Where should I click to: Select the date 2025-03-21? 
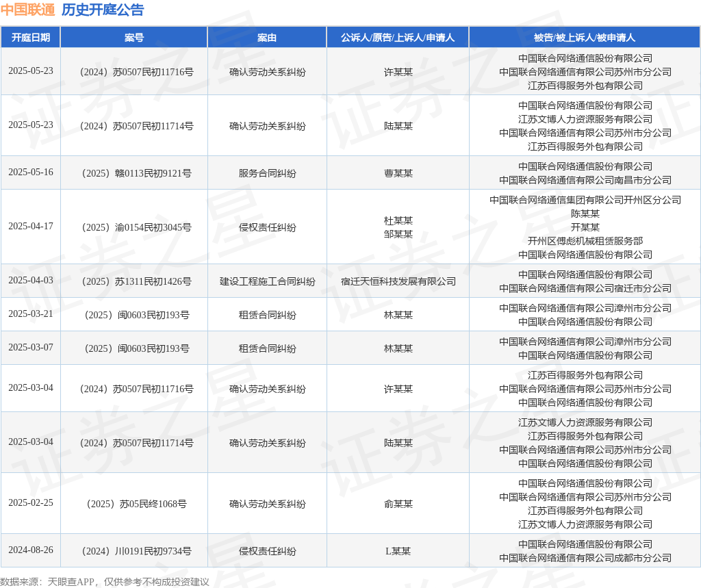click(30, 314)
